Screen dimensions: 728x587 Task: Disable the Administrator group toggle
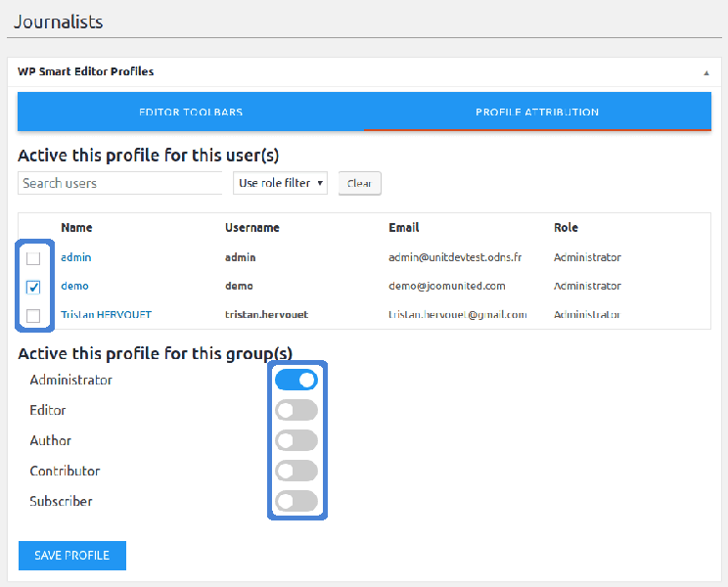point(296,380)
